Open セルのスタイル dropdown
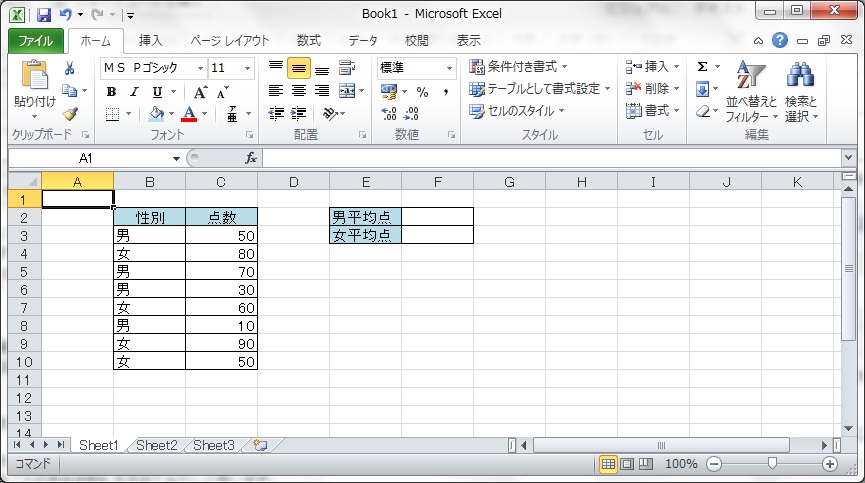Image resolution: width=865 pixels, height=483 pixels. (x=517, y=111)
